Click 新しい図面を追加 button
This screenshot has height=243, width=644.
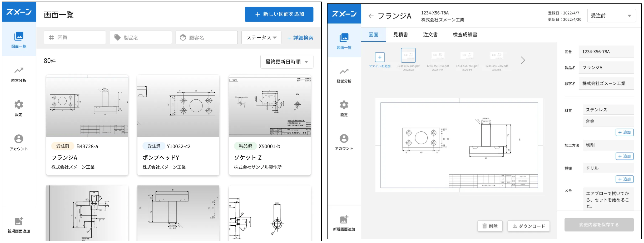tap(279, 14)
